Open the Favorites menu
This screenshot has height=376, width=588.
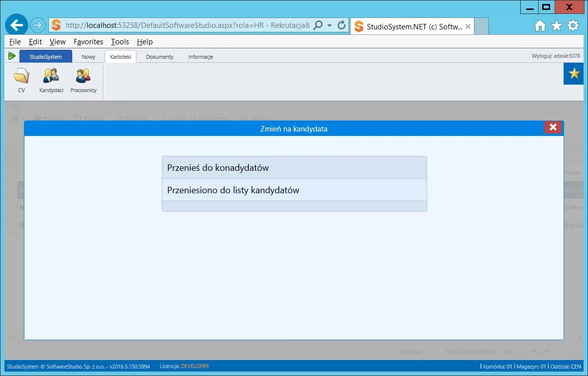88,42
